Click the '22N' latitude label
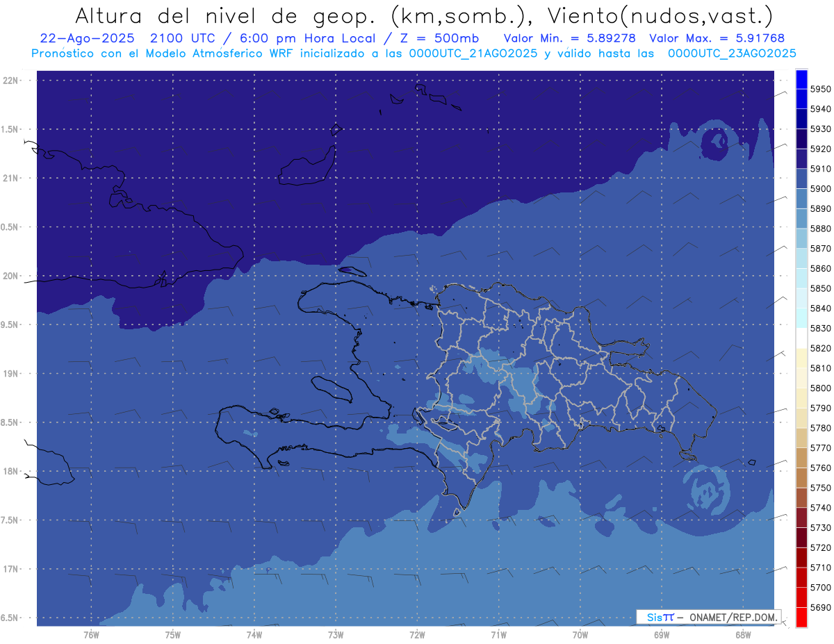Image resolution: width=834 pixels, height=644 pixels. [10, 80]
